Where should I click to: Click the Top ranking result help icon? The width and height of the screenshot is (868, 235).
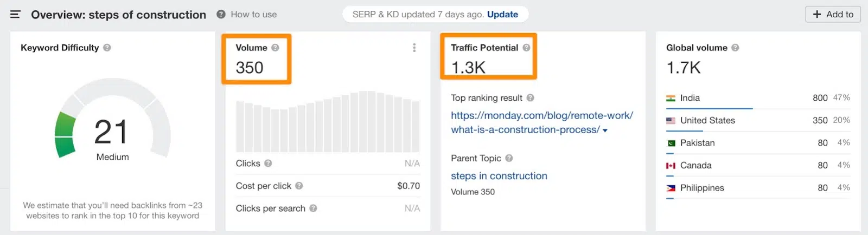531,98
